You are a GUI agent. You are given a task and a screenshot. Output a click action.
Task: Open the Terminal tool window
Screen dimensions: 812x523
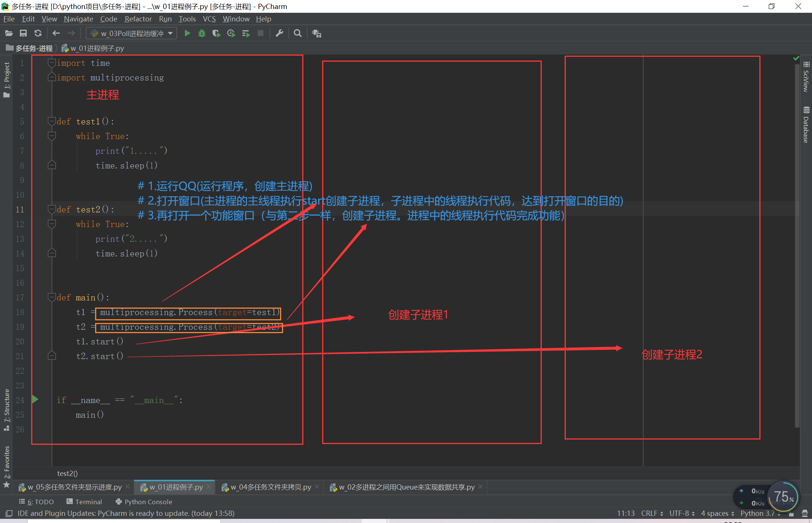coord(84,502)
